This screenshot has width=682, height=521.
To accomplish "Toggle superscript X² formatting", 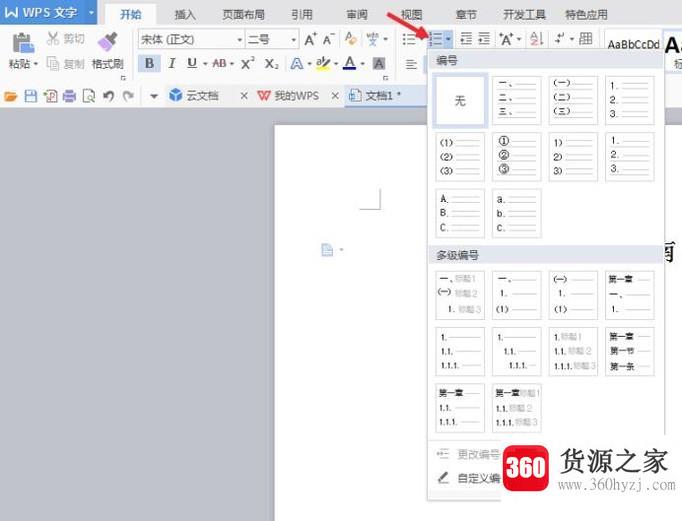I will pyautogui.click(x=247, y=64).
